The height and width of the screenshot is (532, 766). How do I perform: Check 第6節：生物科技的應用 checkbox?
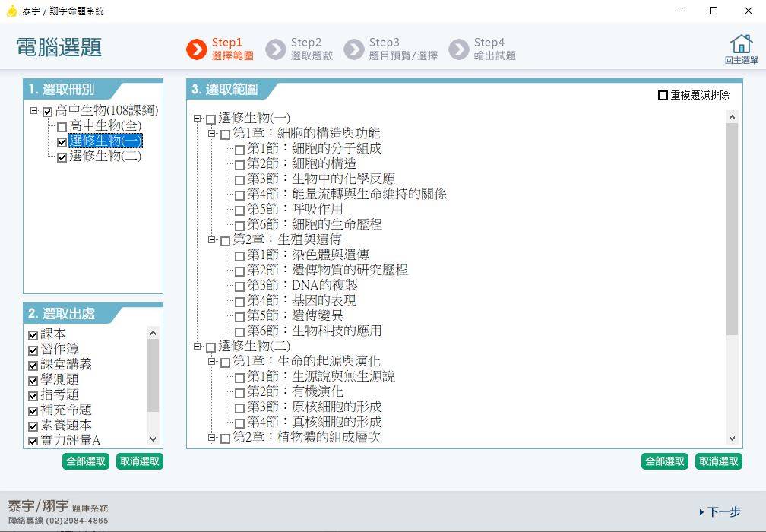pos(239,332)
